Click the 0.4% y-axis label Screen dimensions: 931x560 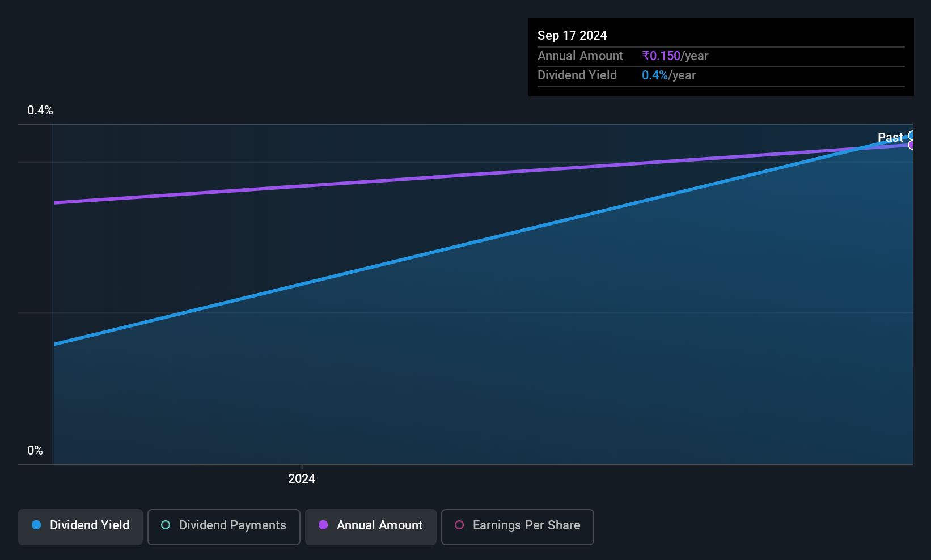click(x=40, y=111)
